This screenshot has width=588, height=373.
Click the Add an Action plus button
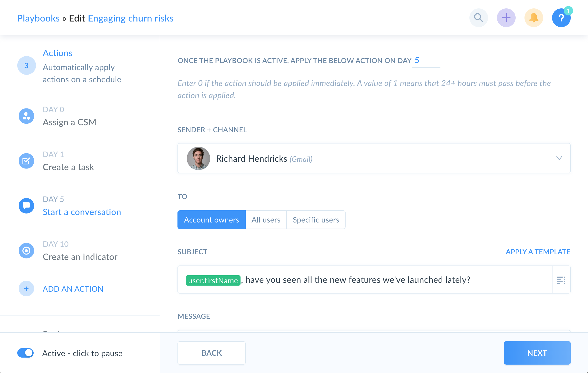(x=26, y=289)
